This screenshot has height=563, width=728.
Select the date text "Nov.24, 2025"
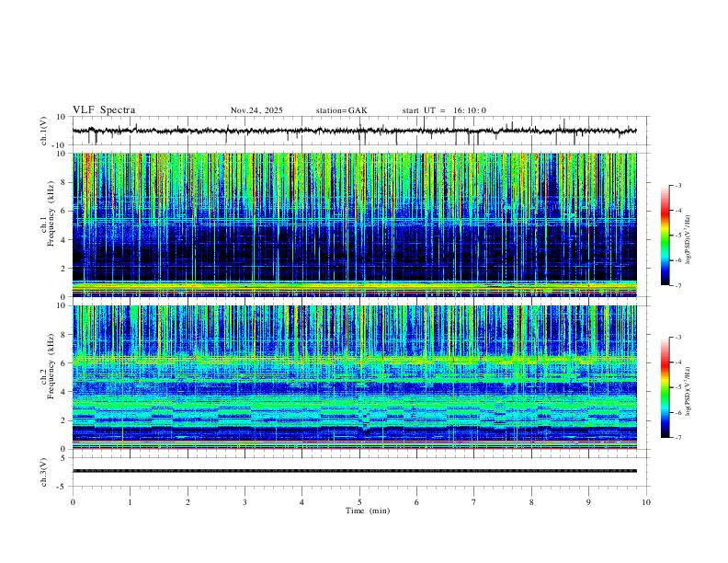256,110
